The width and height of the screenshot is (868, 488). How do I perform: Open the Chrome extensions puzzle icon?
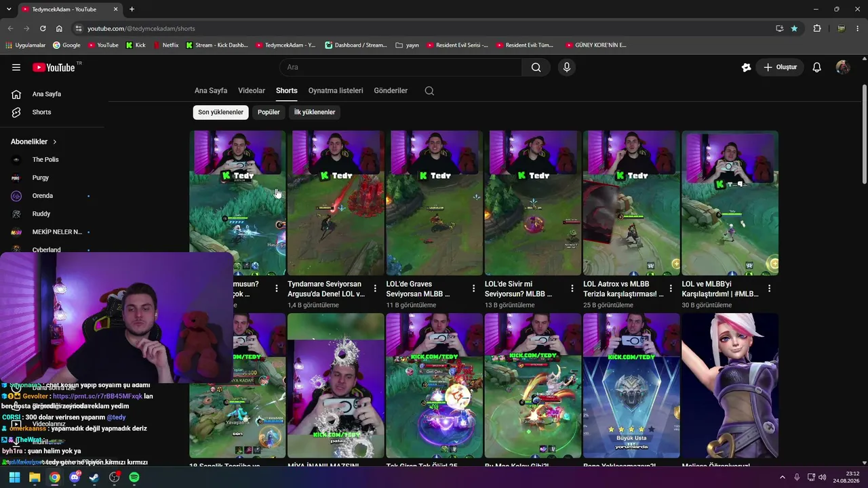point(817,28)
